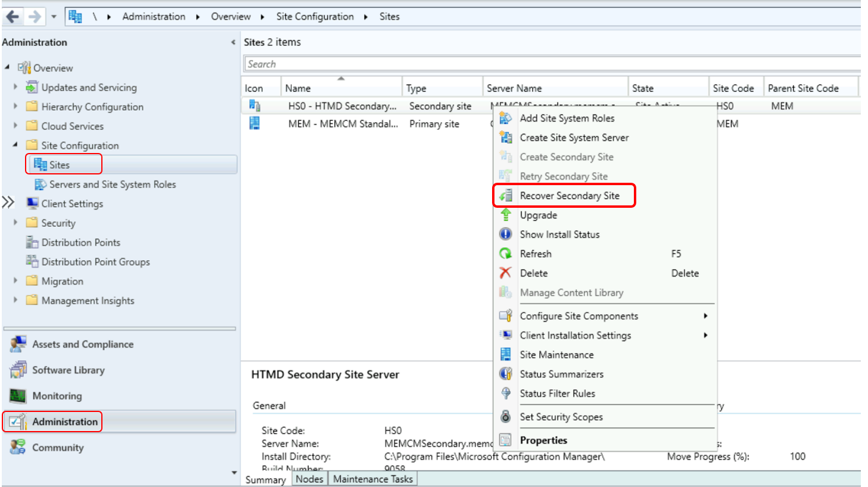Open the Create Site System Server icon

506,138
